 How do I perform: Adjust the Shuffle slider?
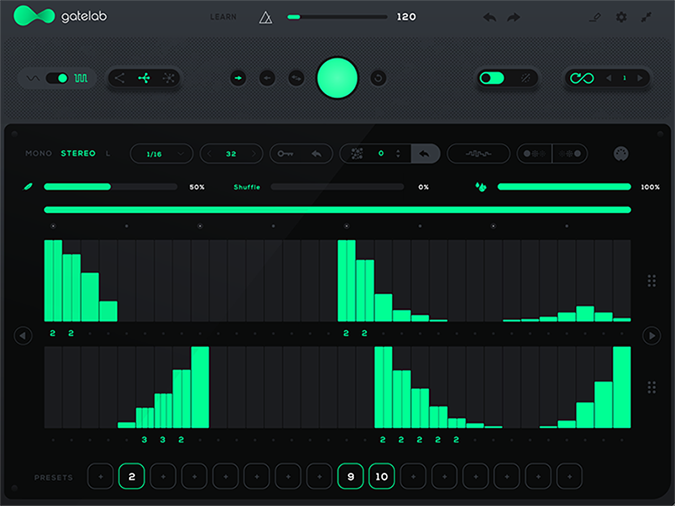pyautogui.click(x=339, y=187)
